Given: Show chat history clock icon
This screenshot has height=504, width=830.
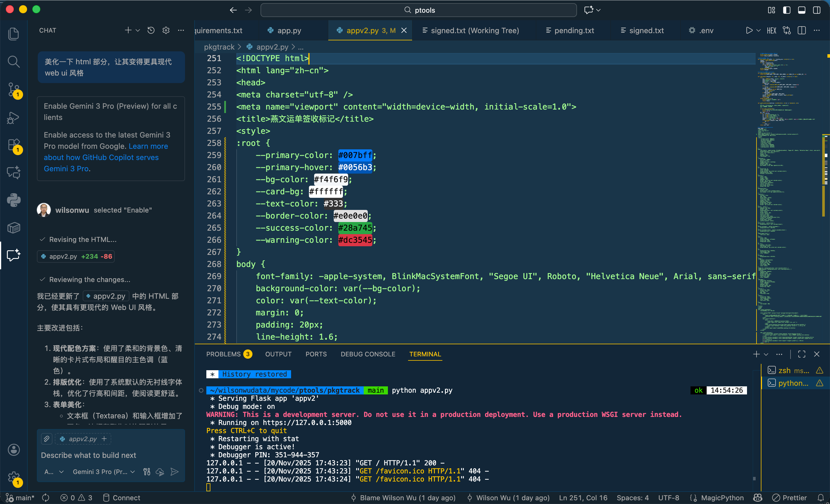Looking at the screenshot, I should (x=151, y=30).
